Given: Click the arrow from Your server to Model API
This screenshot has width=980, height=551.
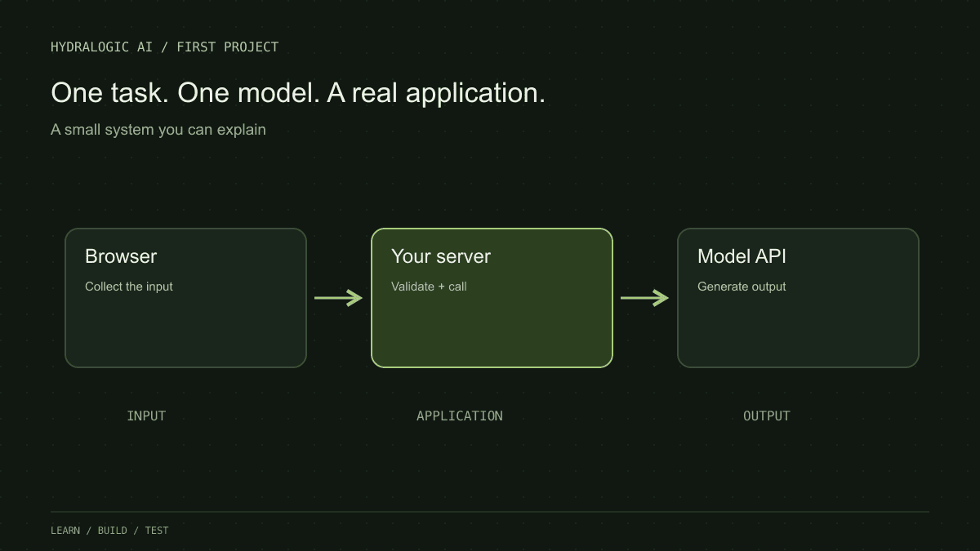Looking at the screenshot, I should tap(644, 298).
